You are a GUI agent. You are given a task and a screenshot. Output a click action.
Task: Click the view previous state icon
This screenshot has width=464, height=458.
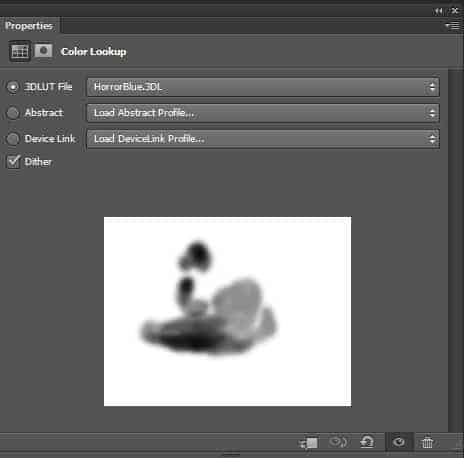338,442
